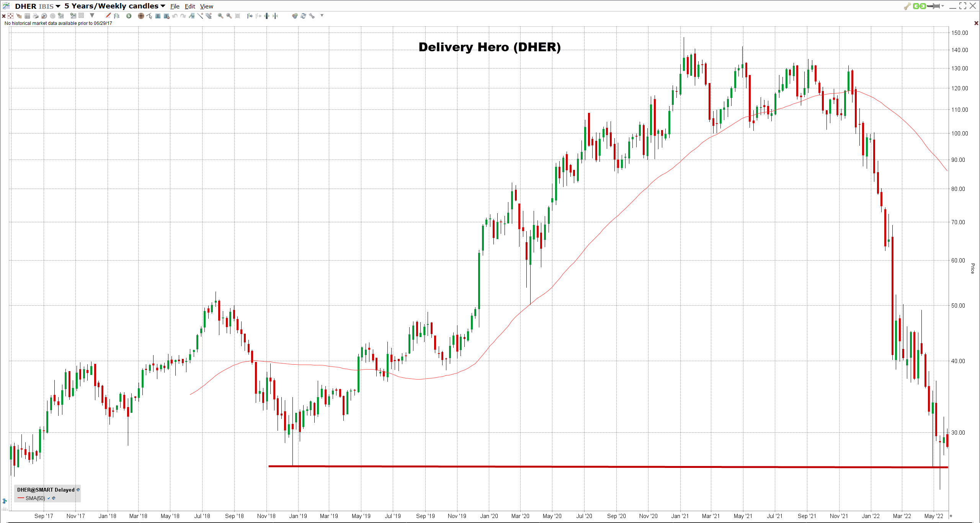
Task: Toggle the pushpin pin-window icon
Action: tap(934, 6)
